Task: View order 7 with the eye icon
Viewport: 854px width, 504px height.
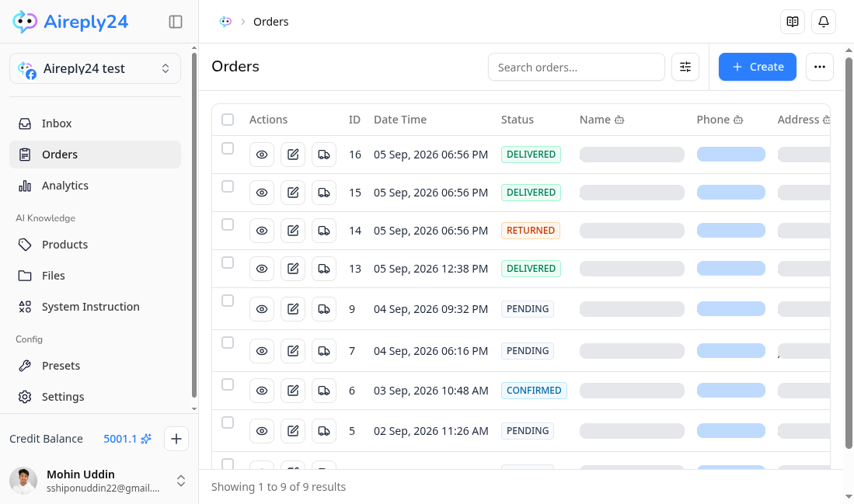Action: [262, 351]
